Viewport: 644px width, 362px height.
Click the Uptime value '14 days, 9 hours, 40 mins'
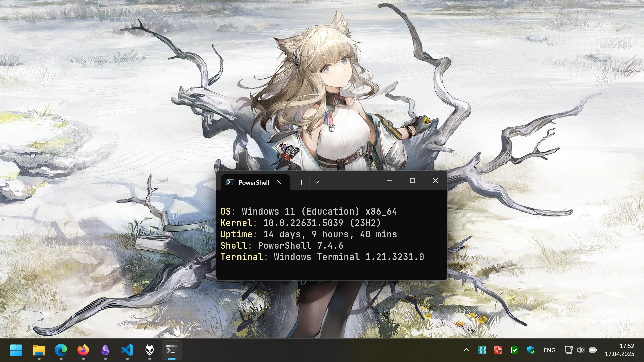(330, 234)
